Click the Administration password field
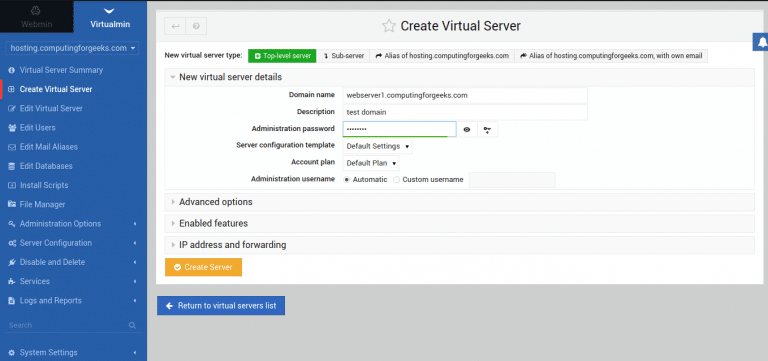Image resolution: width=768 pixels, height=361 pixels. pyautogui.click(x=399, y=129)
